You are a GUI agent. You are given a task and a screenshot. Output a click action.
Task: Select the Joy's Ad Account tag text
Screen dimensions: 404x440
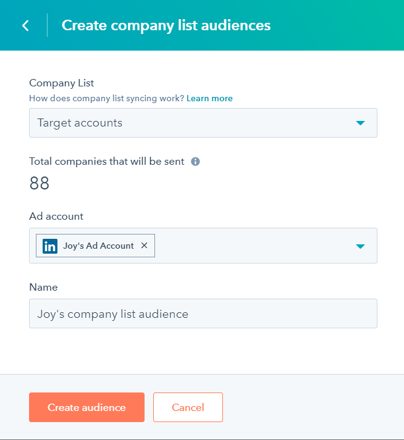tap(98, 246)
